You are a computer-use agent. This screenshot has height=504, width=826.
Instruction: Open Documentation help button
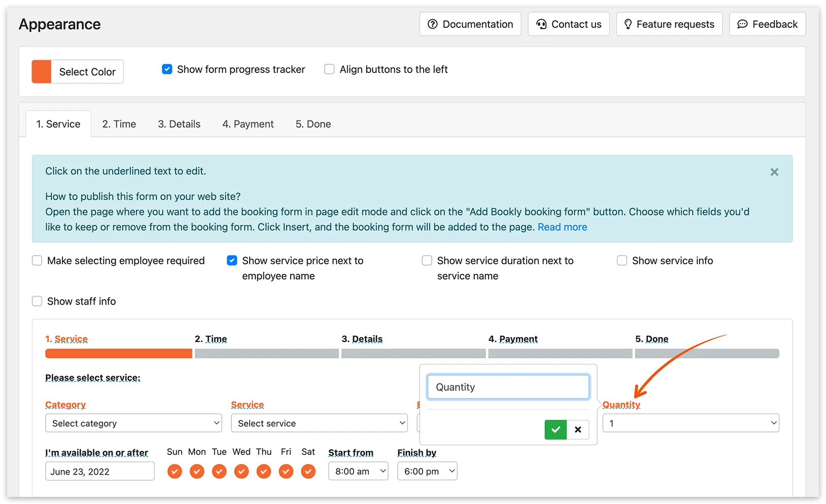[x=470, y=24]
